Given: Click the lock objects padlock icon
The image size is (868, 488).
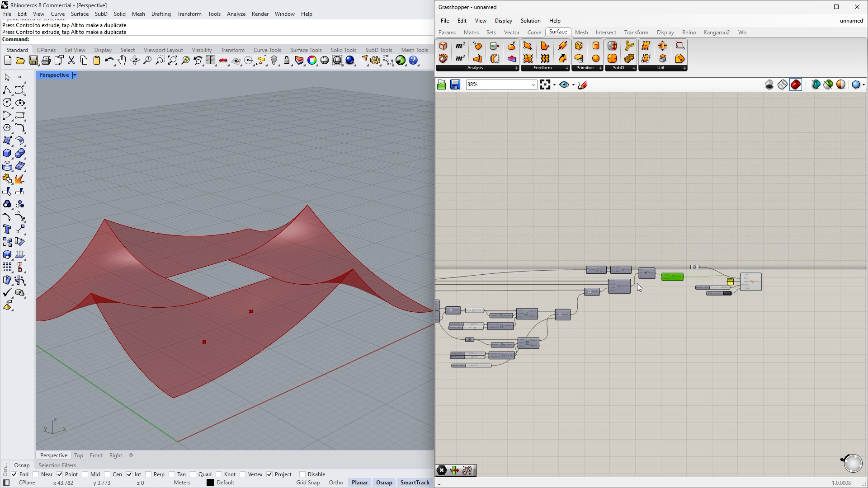Looking at the screenshot, I should click(287, 61).
